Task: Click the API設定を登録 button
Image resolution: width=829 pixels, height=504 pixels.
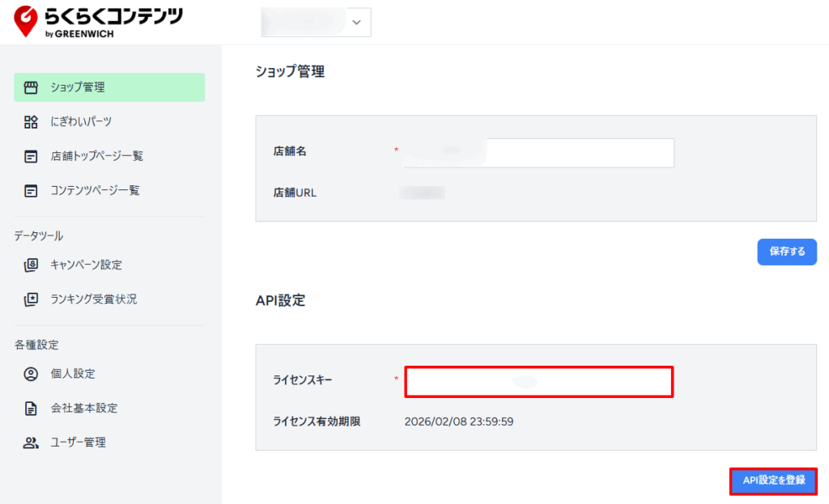Action: click(x=773, y=481)
